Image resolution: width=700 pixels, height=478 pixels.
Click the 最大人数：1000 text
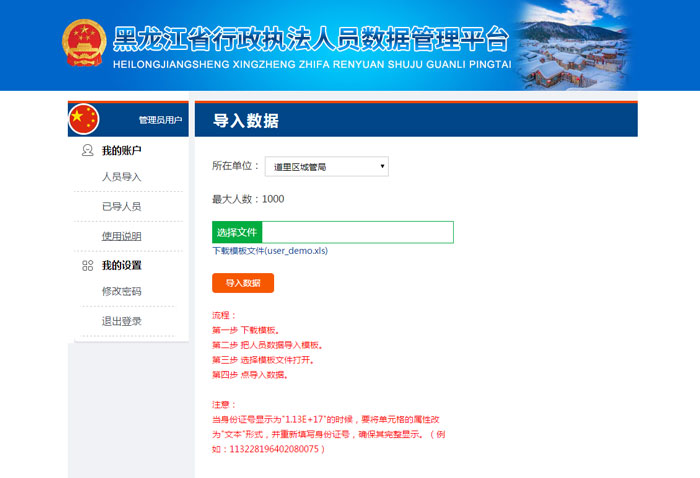[x=248, y=199]
